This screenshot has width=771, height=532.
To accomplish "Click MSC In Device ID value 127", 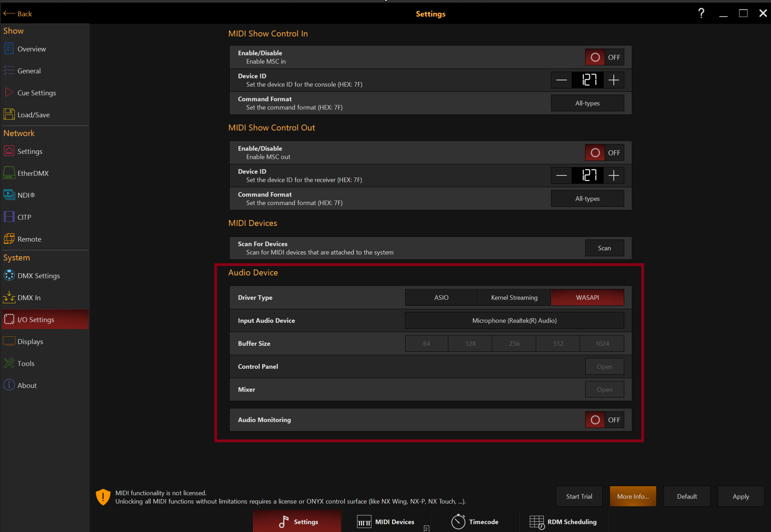I will tap(588, 80).
